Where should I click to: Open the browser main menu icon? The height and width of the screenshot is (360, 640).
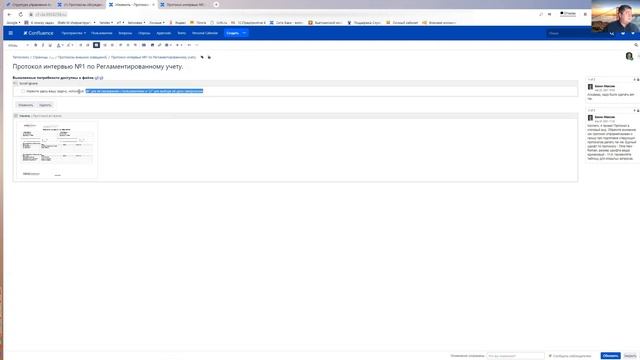coord(585,14)
